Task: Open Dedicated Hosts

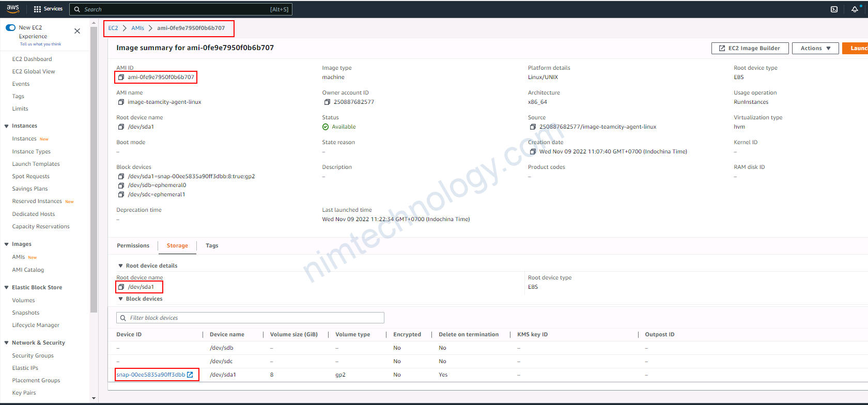Action: point(34,214)
